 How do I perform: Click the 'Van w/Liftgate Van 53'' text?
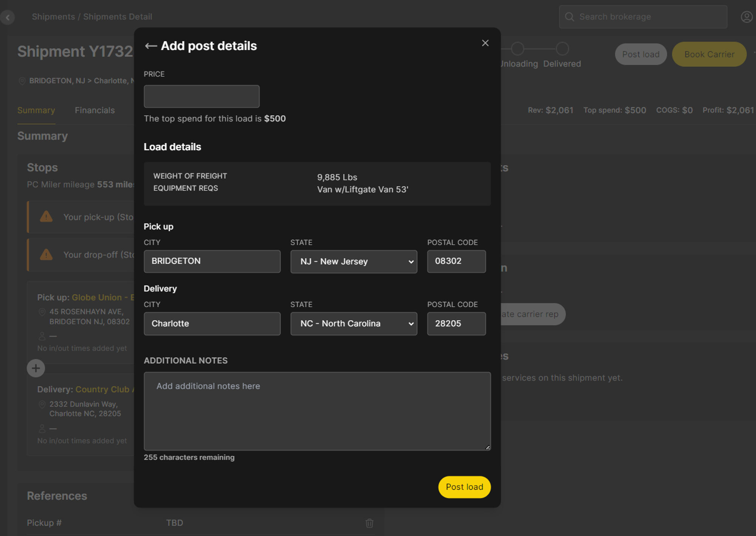click(x=363, y=190)
